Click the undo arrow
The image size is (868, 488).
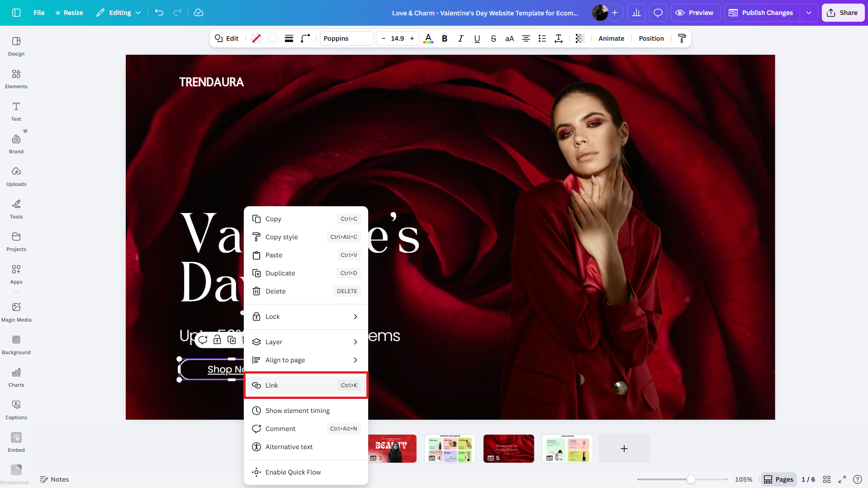click(x=159, y=13)
